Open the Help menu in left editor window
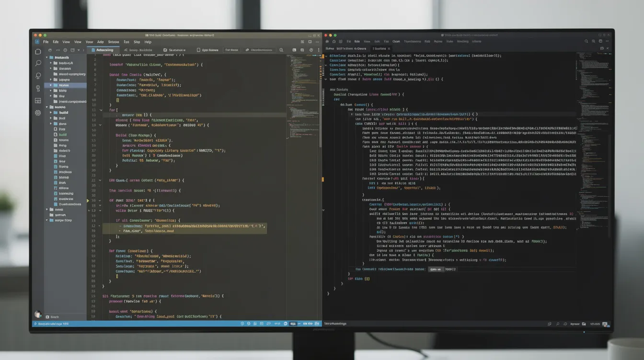This screenshot has height=360, width=644. pyautogui.click(x=148, y=42)
